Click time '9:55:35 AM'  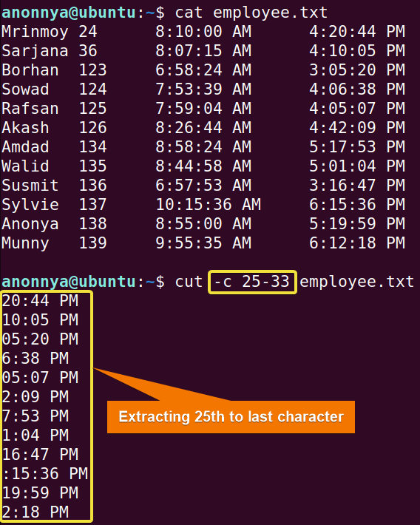pyautogui.click(x=203, y=243)
